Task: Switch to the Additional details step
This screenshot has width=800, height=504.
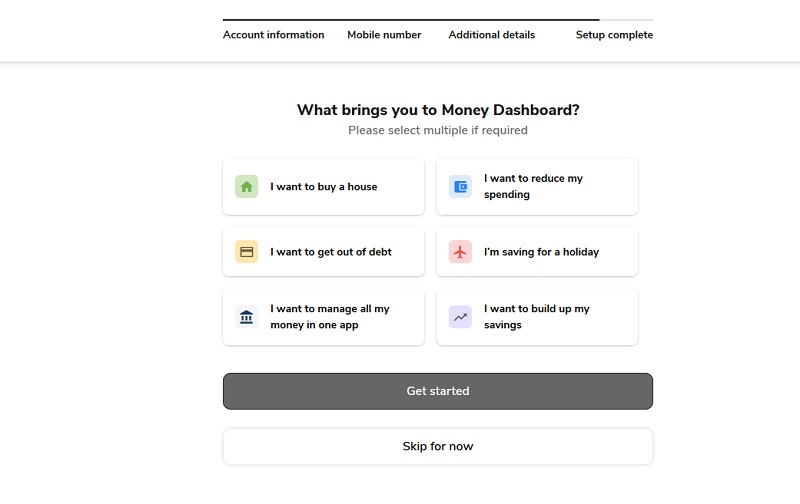Action: point(491,35)
